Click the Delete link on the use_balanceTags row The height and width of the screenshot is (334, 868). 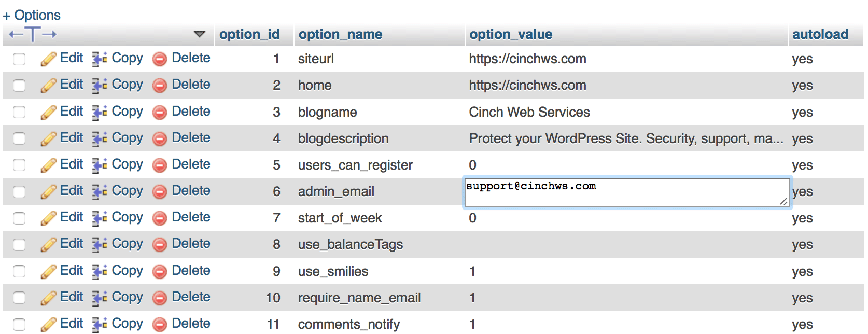pos(191,244)
